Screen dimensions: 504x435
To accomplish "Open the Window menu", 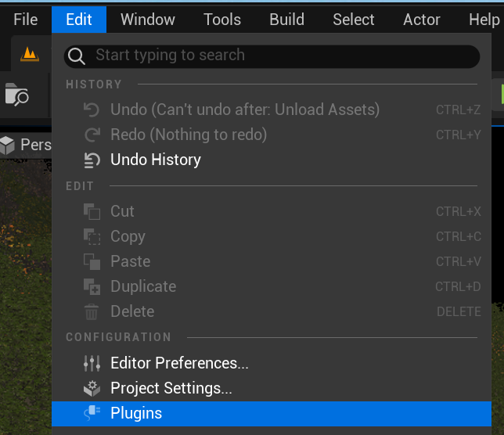I will click(x=148, y=20).
